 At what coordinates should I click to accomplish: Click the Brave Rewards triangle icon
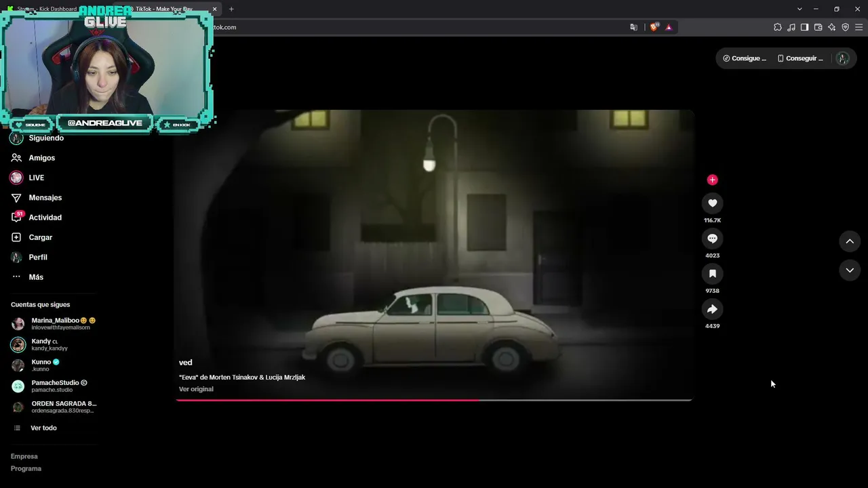coord(669,27)
